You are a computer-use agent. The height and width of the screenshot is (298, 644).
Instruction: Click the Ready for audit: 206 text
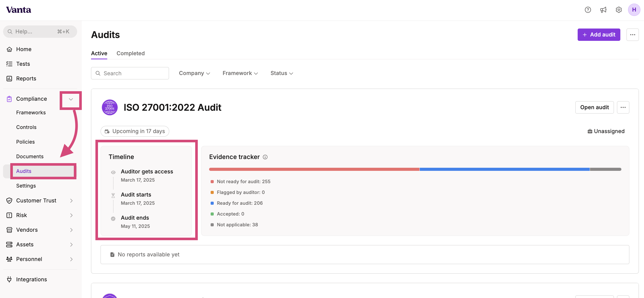pos(240,203)
